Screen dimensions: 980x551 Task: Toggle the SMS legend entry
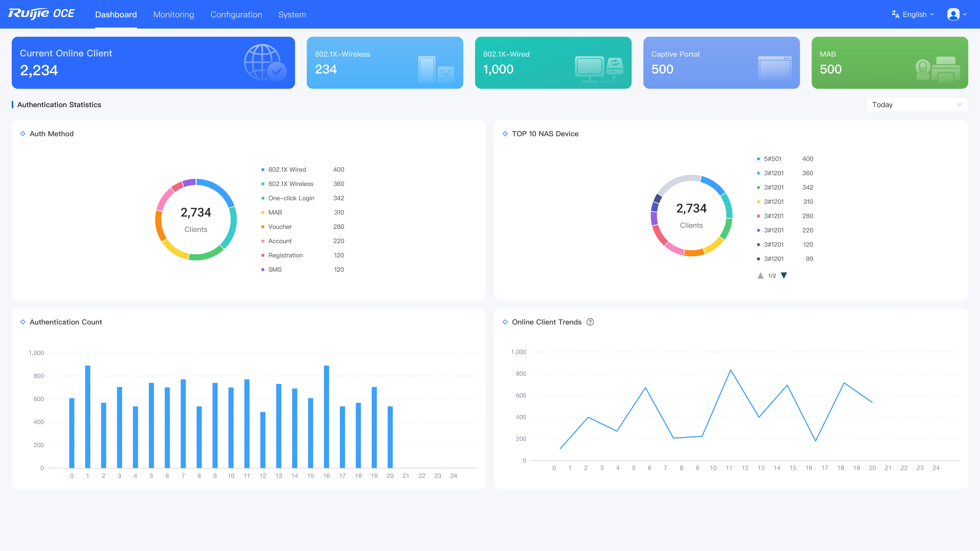[302, 270]
